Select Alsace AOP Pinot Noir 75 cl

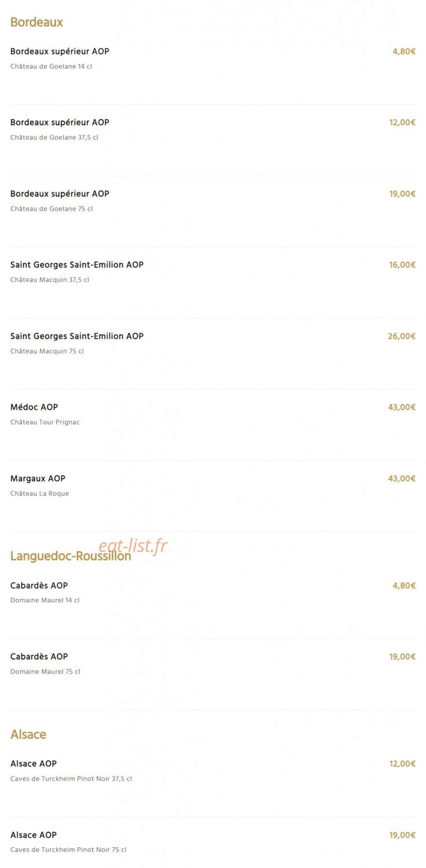click(x=213, y=842)
